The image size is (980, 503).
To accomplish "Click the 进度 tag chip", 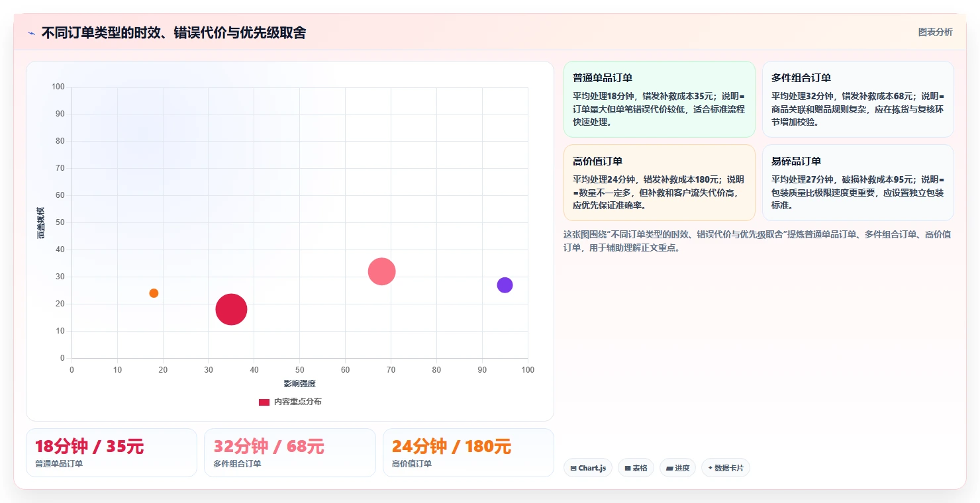I will click(x=677, y=468).
